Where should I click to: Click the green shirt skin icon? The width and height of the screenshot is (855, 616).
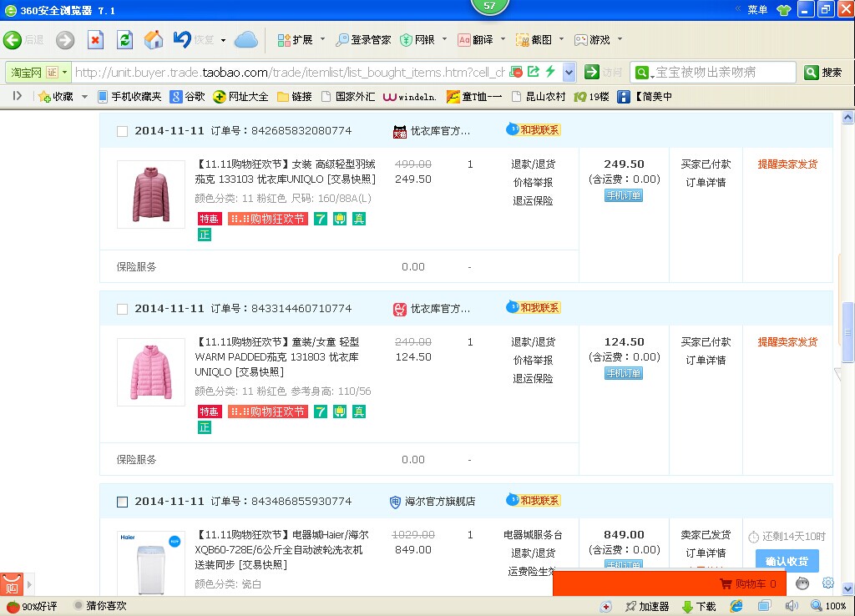(783, 10)
